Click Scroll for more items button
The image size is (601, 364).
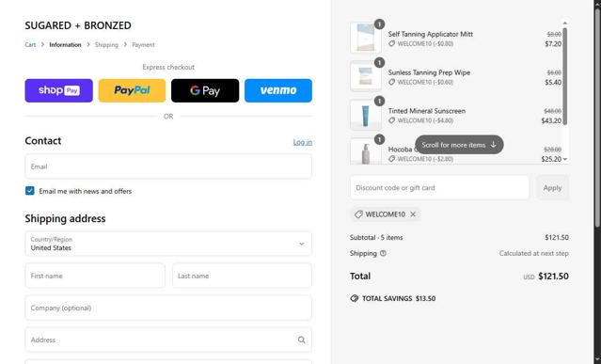click(x=459, y=145)
